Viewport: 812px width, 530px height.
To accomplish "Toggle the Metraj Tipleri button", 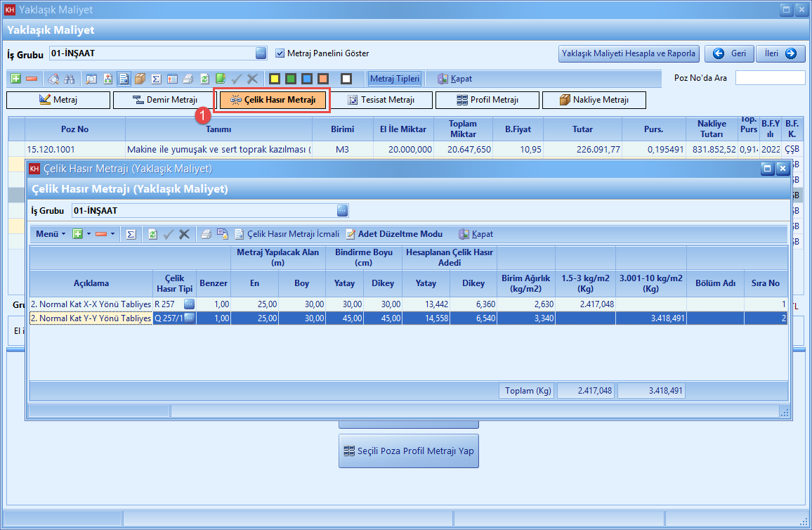I will click(395, 79).
